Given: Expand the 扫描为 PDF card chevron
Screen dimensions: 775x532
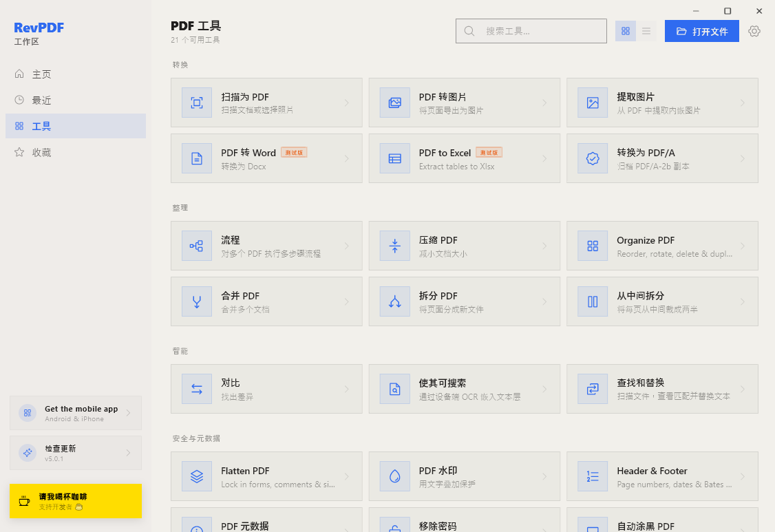Looking at the screenshot, I should [x=346, y=103].
